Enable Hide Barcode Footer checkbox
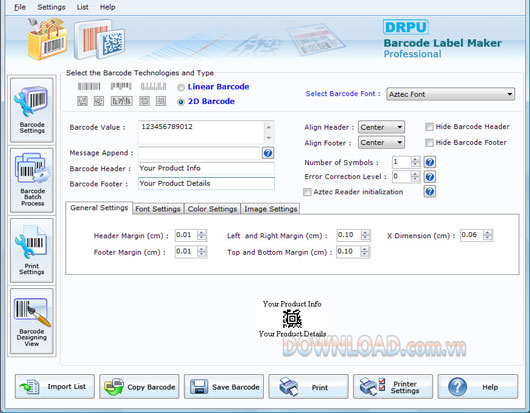The height and width of the screenshot is (413, 530). [x=429, y=143]
